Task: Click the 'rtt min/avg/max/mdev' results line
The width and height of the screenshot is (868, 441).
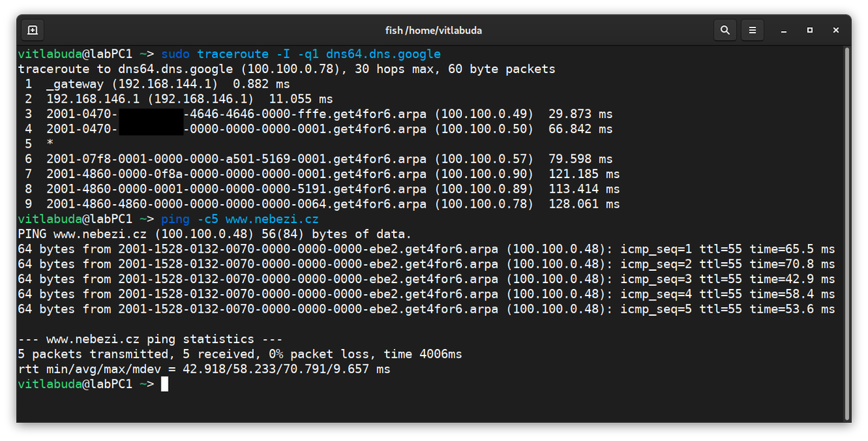Action: pos(203,369)
